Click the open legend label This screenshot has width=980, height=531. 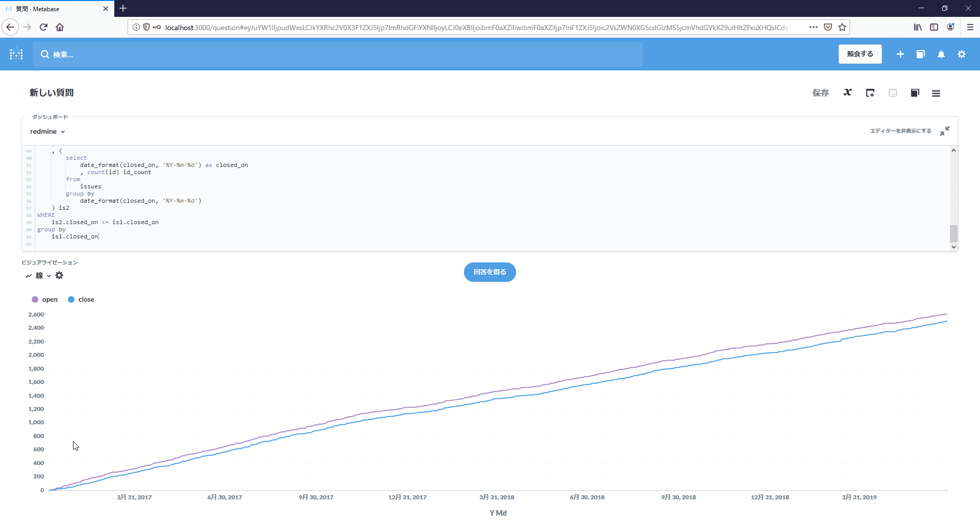click(x=50, y=300)
